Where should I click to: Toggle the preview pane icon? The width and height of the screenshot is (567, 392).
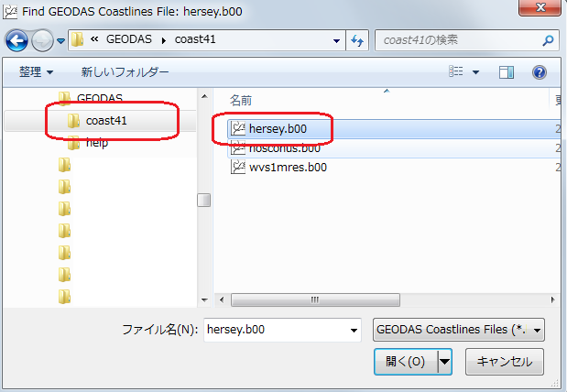coord(507,72)
